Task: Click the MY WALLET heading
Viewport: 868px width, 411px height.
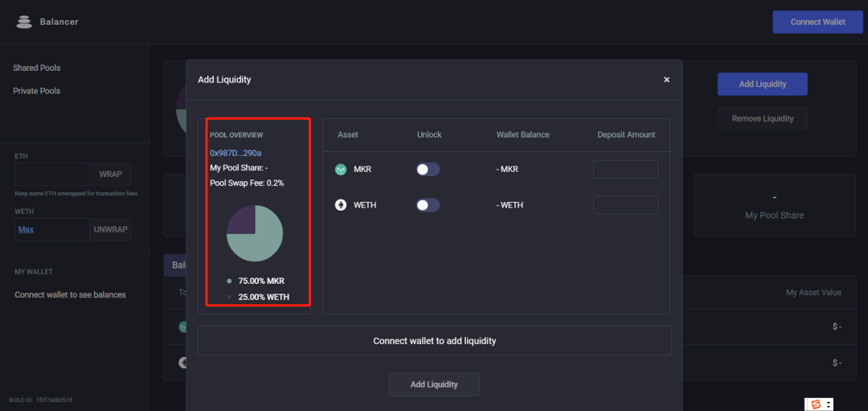Action: [x=34, y=272]
